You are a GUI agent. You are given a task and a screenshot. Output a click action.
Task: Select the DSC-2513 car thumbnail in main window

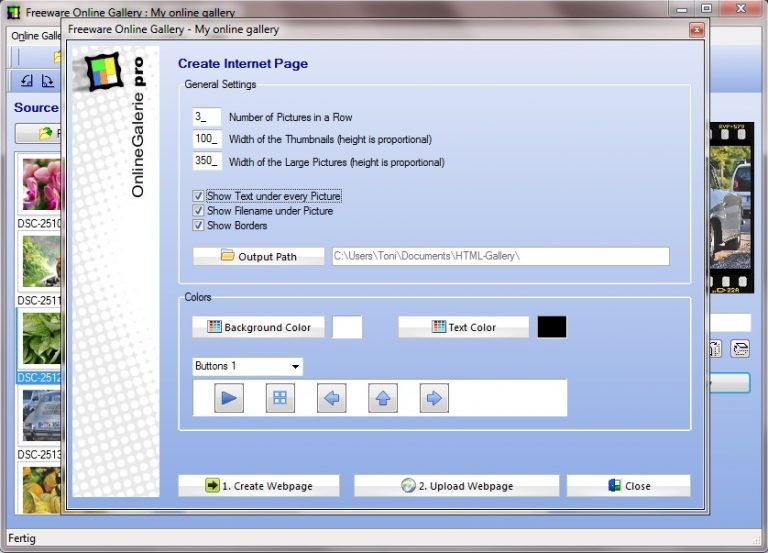(x=41, y=416)
